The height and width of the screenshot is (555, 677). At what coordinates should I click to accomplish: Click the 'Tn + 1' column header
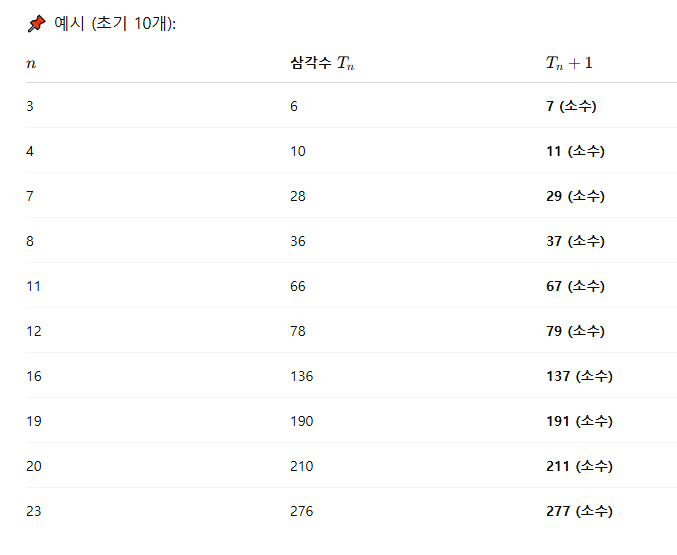pyautogui.click(x=569, y=63)
